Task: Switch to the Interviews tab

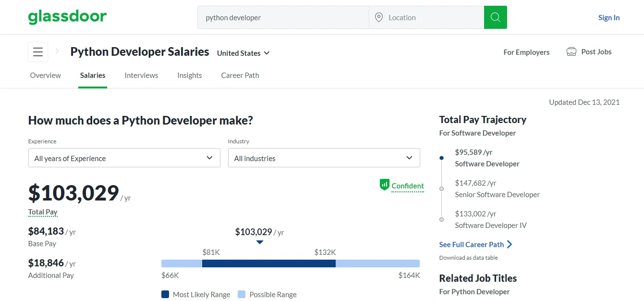Action: tap(141, 75)
